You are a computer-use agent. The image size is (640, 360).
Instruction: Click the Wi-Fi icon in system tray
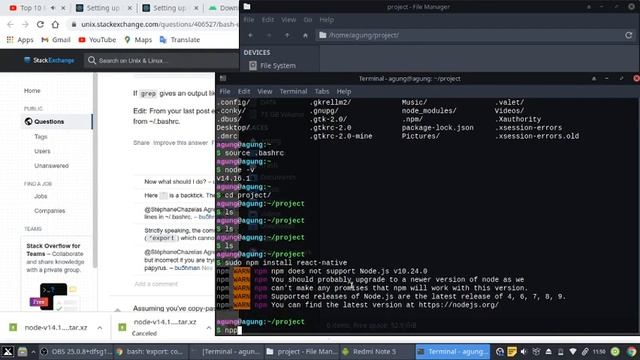point(573,351)
